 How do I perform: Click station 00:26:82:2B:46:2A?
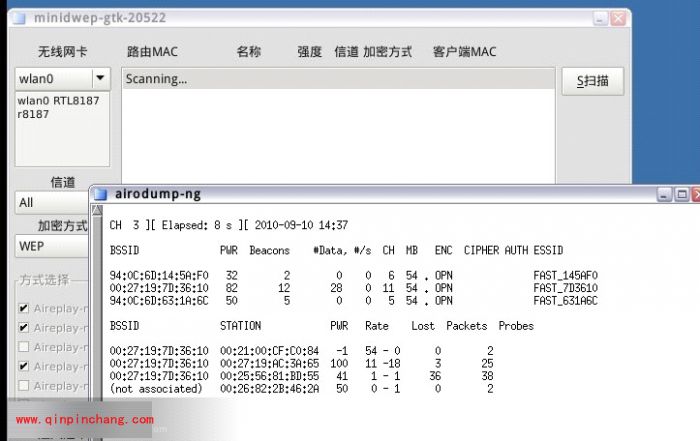270,389
